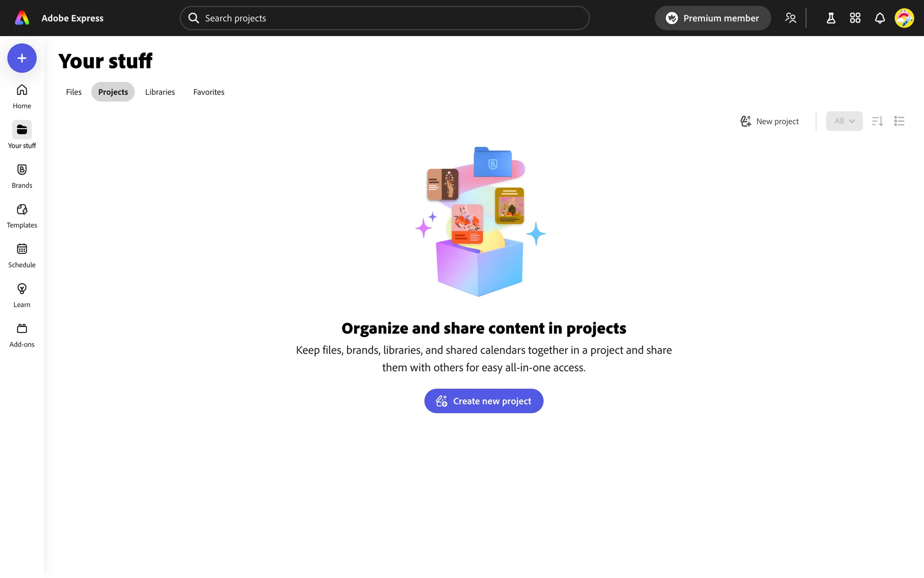Toggle the list view layout icon
The width and height of the screenshot is (924, 578).
coord(899,121)
